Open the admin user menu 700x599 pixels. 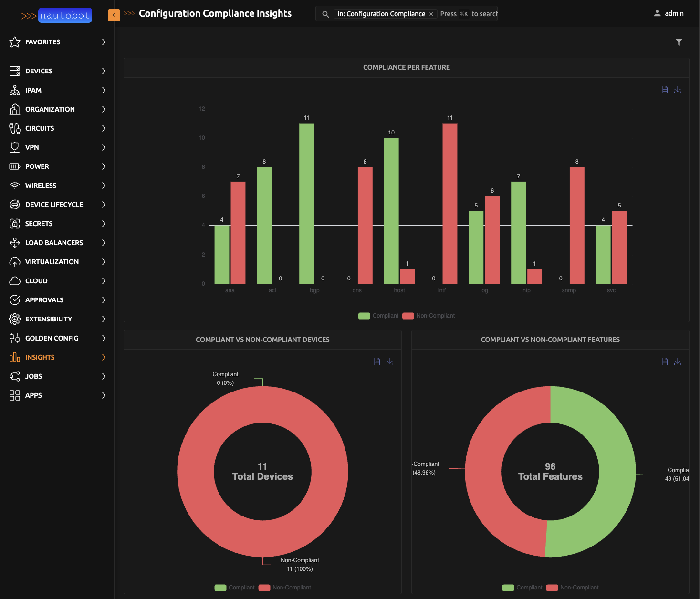coord(669,13)
